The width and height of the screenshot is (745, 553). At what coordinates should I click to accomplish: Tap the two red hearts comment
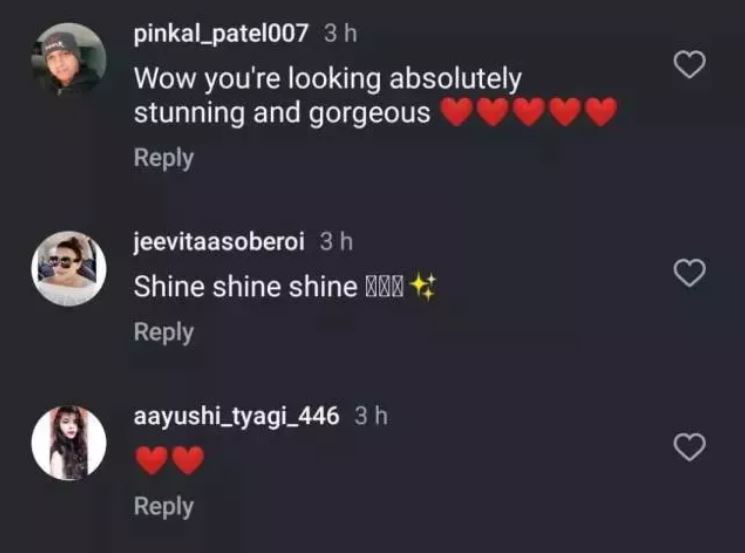pos(170,460)
